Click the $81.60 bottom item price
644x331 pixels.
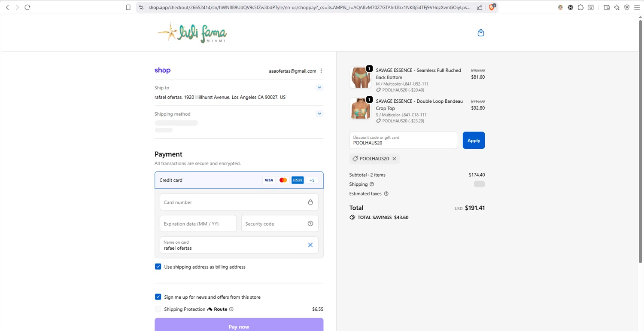[x=478, y=77]
